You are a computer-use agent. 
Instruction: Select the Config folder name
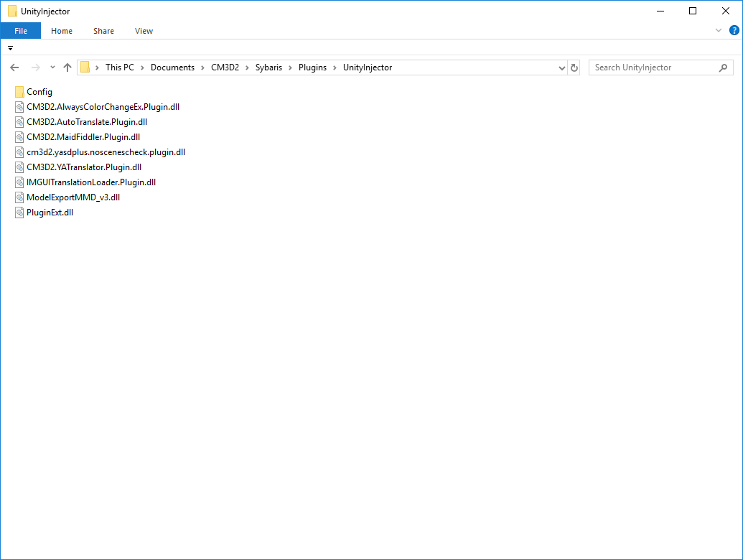coord(39,92)
